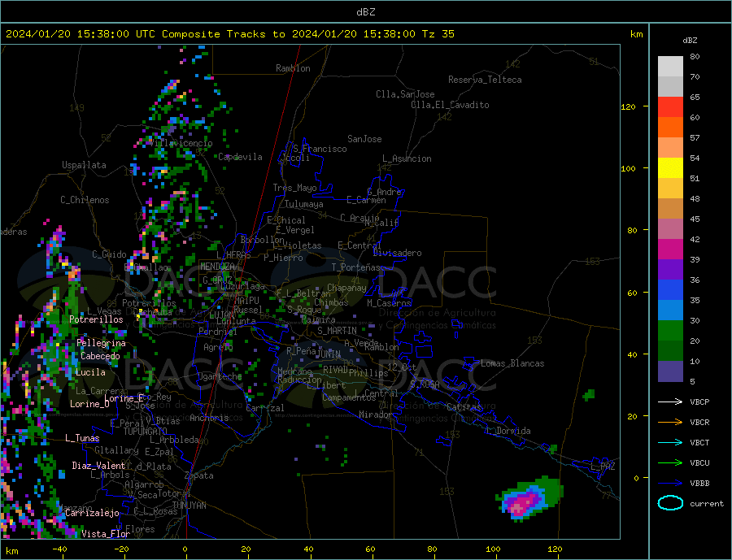Click the Lomas_Blancas label
This screenshot has height=560, width=732.
point(512,363)
